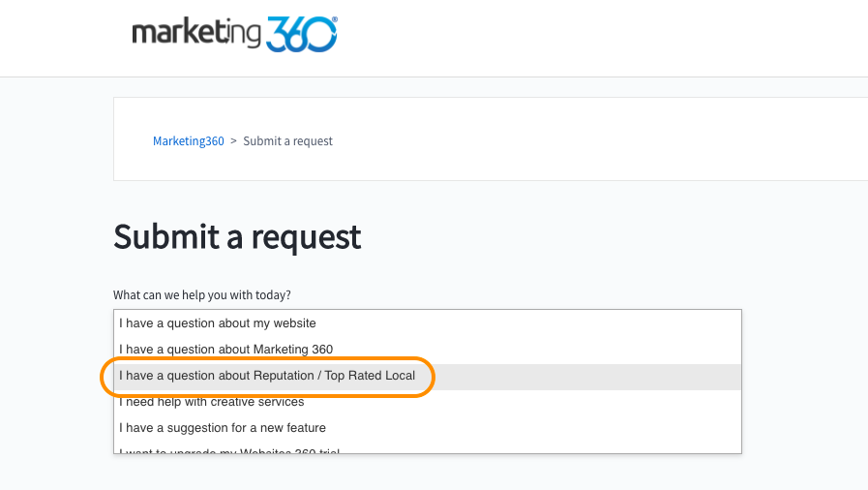Open the Marketing360 breadcrumb link
868x490 pixels.
pos(189,141)
